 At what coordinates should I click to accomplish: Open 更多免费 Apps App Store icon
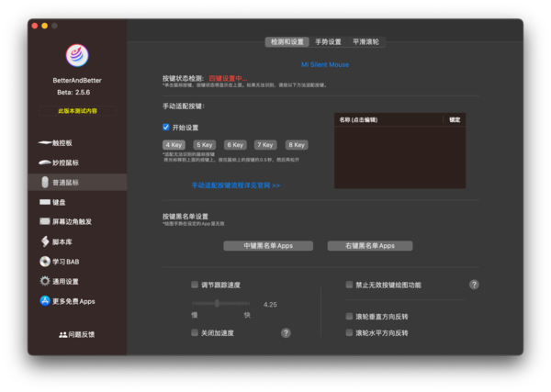point(45,301)
